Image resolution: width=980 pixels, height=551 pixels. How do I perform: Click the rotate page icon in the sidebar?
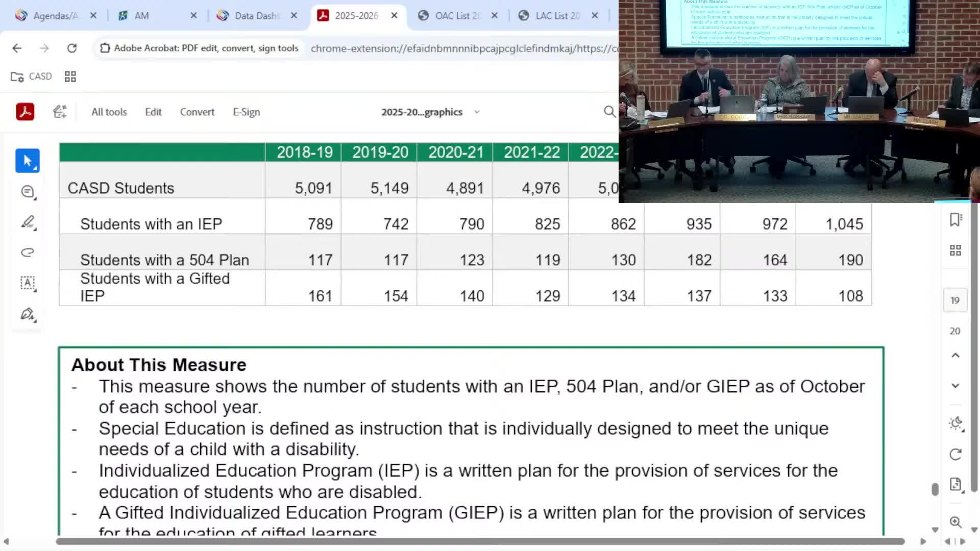[955, 454]
